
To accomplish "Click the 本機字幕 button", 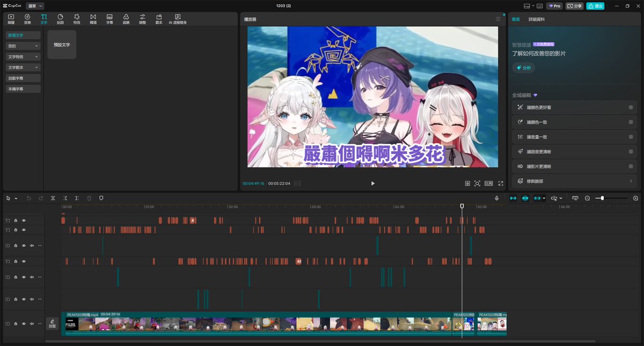I will (x=23, y=89).
